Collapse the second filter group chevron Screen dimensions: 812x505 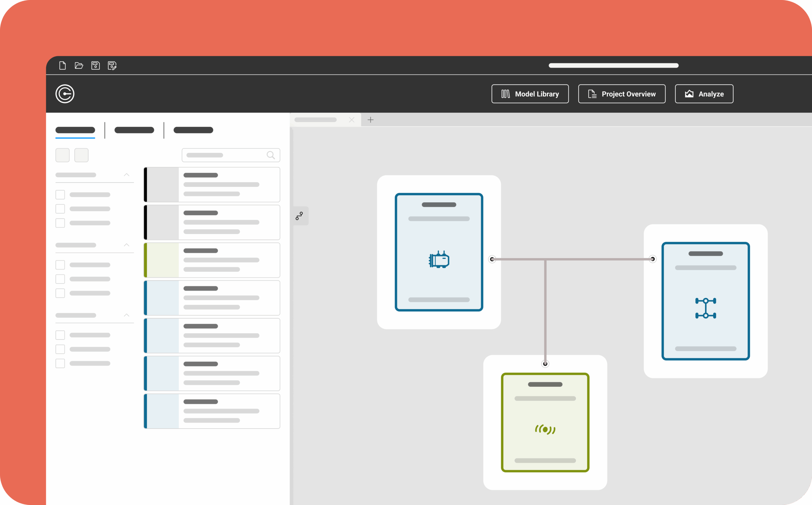pyautogui.click(x=127, y=245)
